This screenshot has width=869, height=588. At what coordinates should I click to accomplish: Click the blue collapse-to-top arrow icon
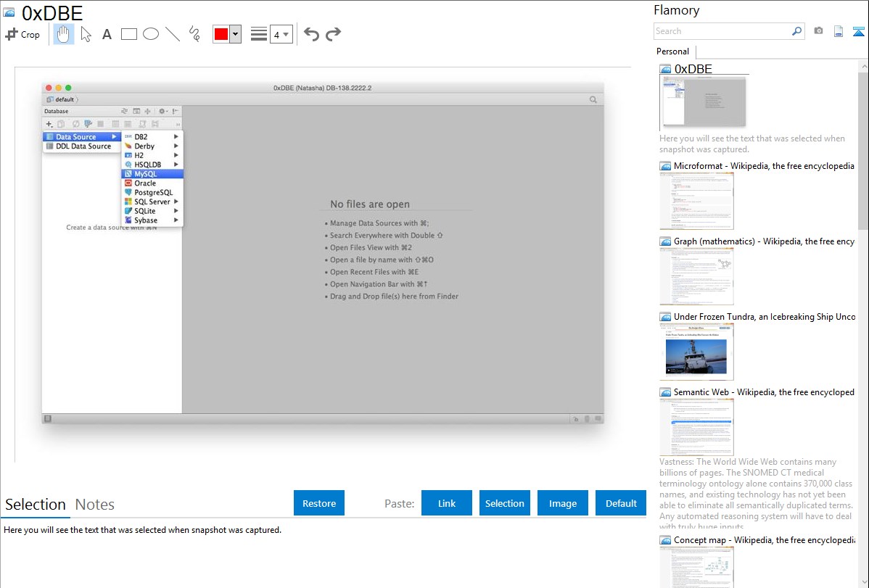click(x=858, y=31)
